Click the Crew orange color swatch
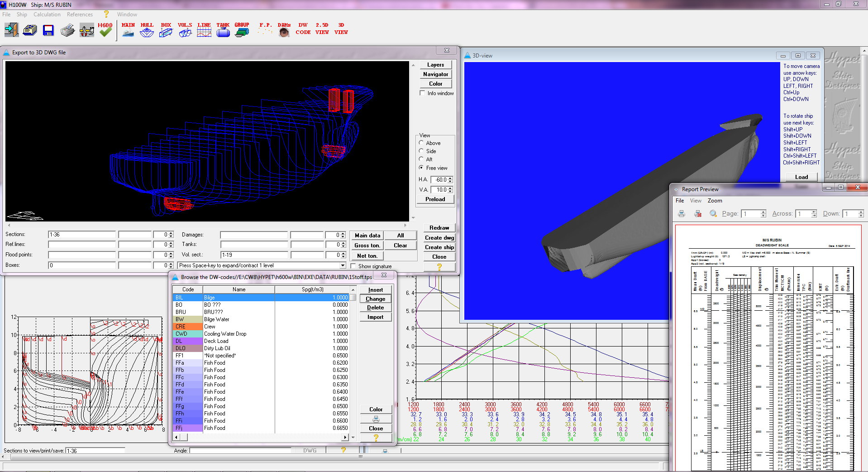The width and height of the screenshot is (868, 472). [x=188, y=327]
